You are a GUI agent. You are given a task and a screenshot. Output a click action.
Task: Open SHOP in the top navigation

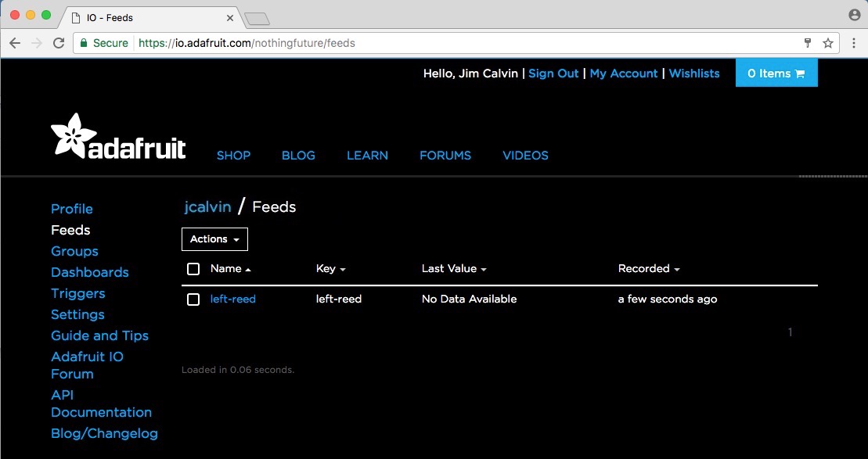pos(233,156)
